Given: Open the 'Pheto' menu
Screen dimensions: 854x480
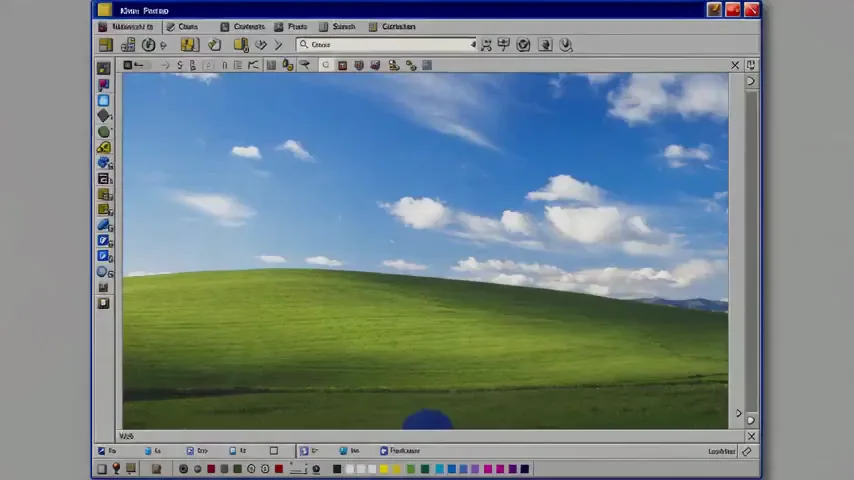Looking at the screenshot, I should pyautogui.click(x=291, y=27).
